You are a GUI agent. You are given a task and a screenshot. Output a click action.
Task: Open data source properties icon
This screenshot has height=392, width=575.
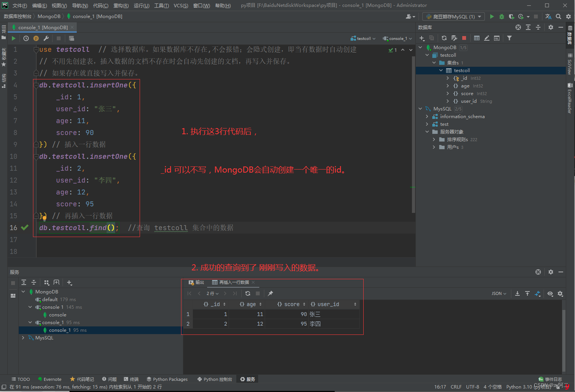(x=454, y=38)
